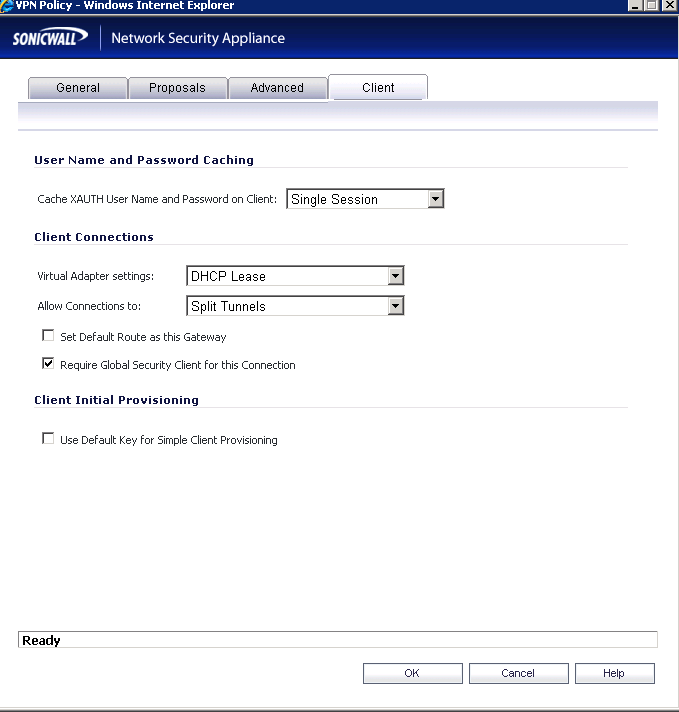Maximize the VPN Policy window
The image size is (679, 712).
pyautogui.click(x=652, y=5)
